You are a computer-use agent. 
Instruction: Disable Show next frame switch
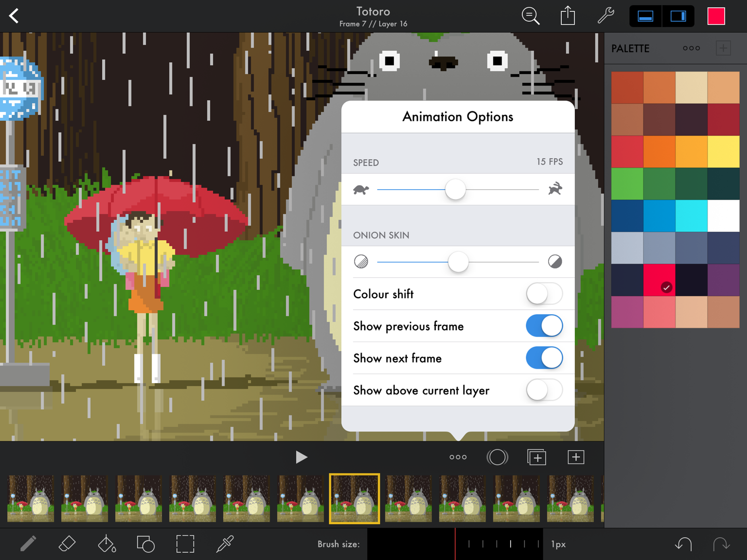544,358
